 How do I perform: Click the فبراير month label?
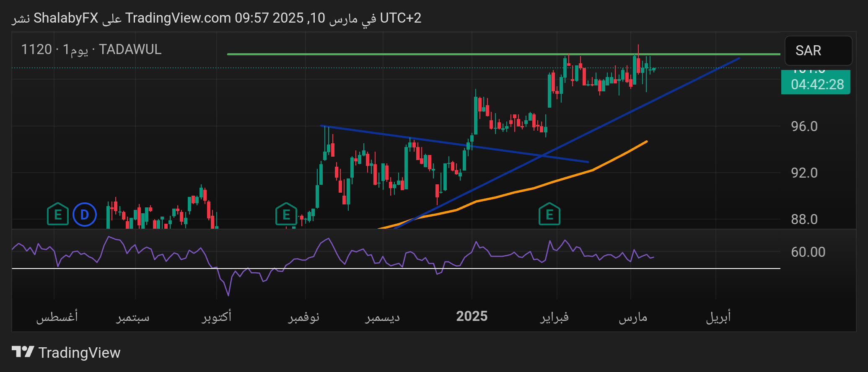554,317
